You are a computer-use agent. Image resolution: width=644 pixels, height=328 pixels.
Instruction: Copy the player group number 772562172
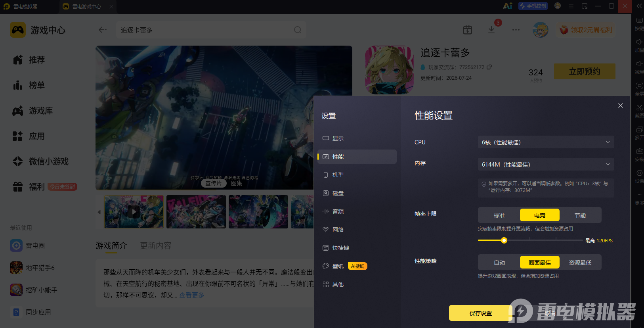point(489,67)
